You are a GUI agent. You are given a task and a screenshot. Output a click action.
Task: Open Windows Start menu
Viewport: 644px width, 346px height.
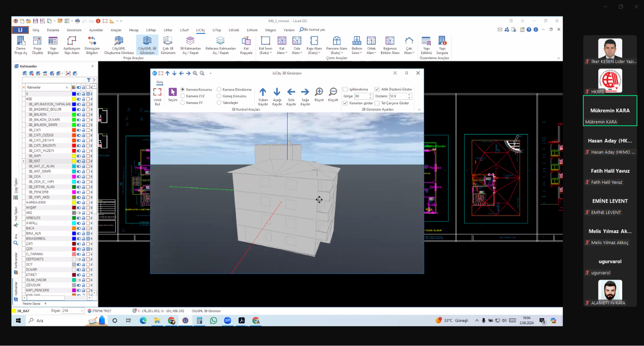point(18,320)
